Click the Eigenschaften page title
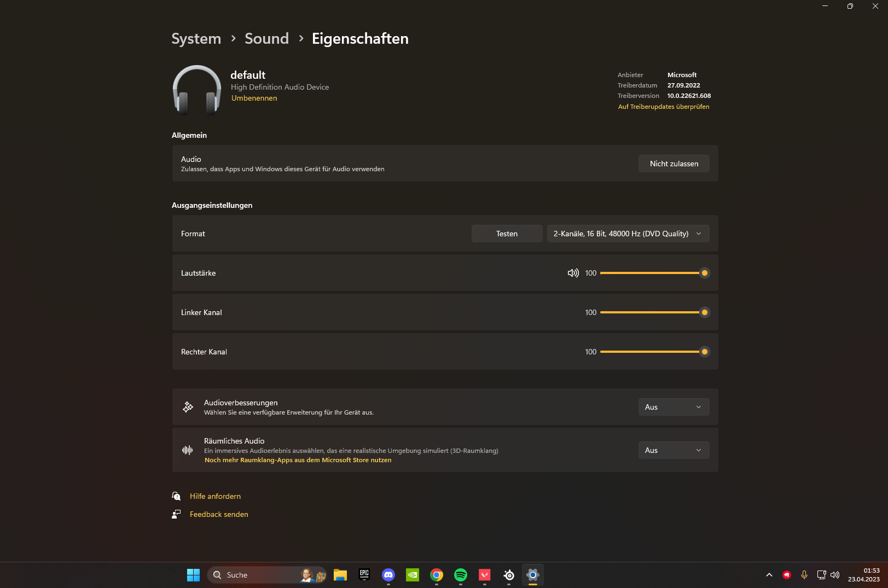Screen dimensions: 888x588 (x=360, y=39)
